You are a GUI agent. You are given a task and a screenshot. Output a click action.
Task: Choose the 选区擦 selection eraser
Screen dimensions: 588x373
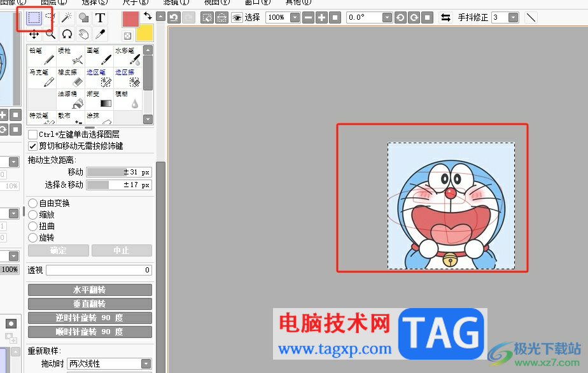point(127,78)
